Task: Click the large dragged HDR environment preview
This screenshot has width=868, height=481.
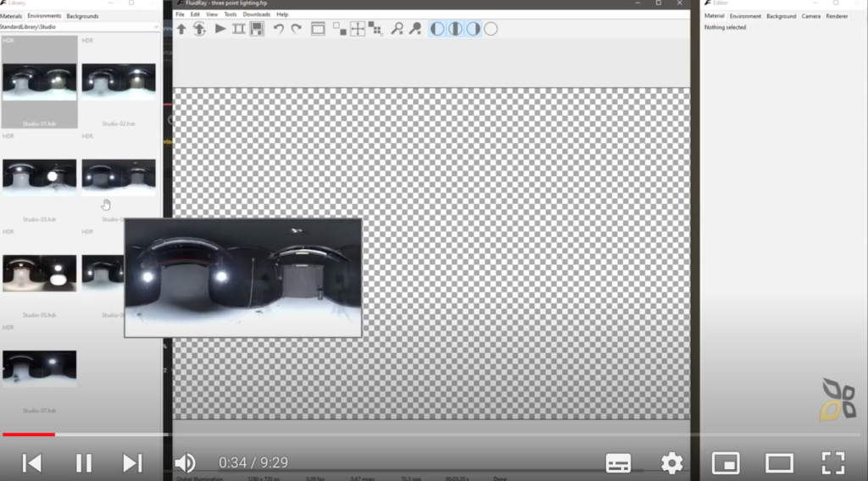Action: (x=243, y=278)
